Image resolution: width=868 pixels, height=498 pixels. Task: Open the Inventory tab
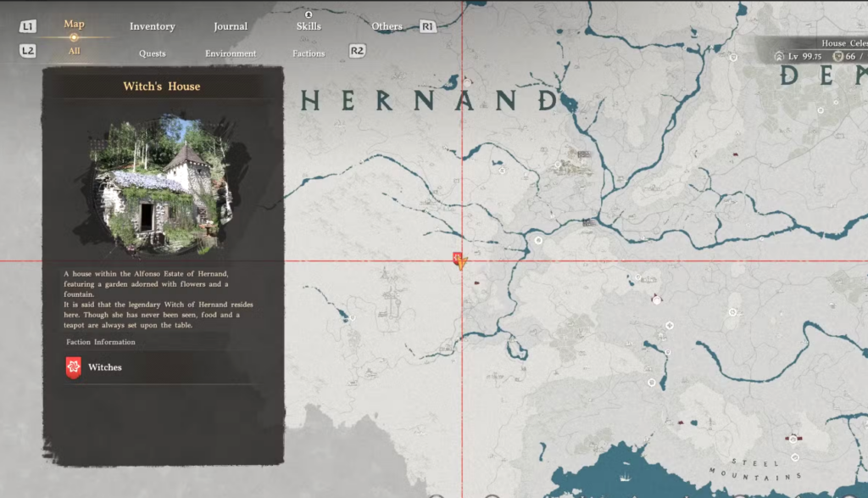coord(152,26)
